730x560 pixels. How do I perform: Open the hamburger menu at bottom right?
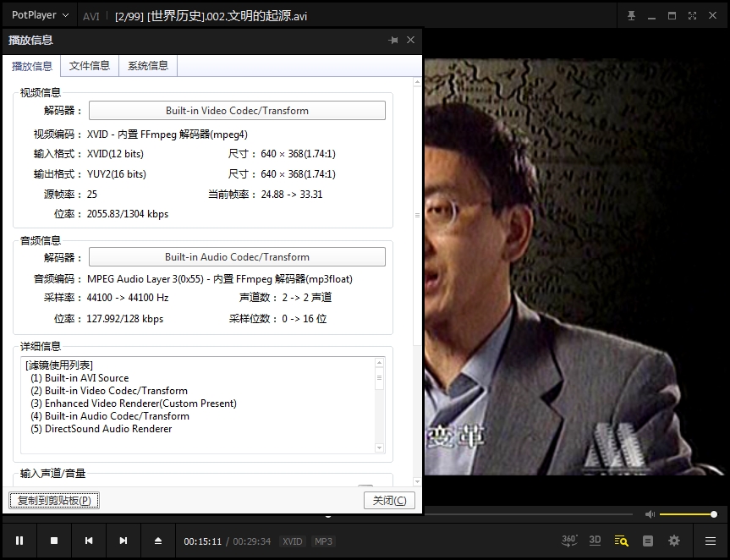(711, 541)
